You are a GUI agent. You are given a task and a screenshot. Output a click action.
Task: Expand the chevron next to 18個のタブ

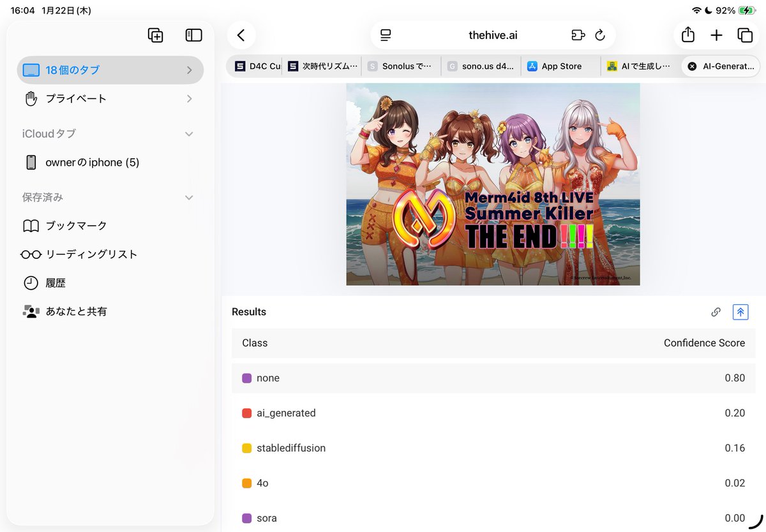pos(190,70)
